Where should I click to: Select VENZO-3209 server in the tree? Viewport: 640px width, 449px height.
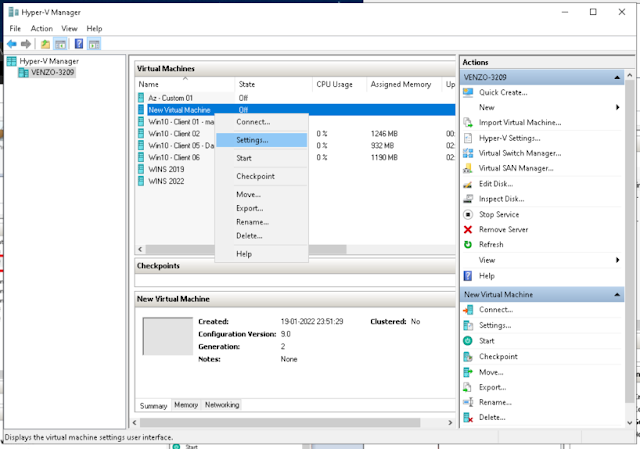point(52,72)
